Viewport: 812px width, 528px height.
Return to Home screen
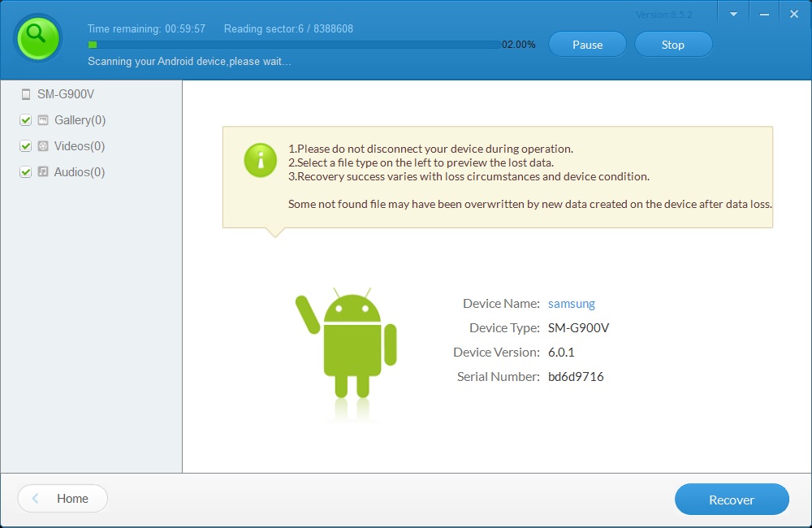point(63,498)
